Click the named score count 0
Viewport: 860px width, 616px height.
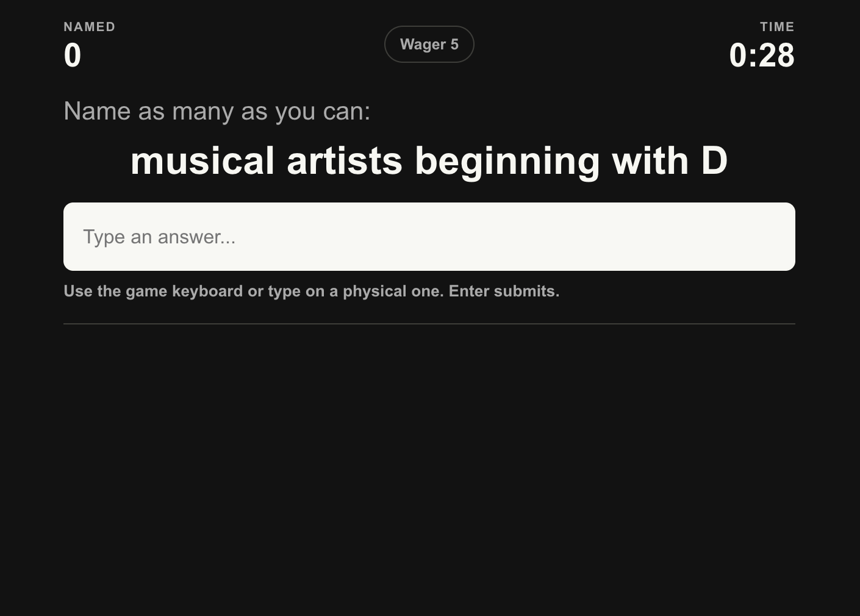tap(73, 56)
